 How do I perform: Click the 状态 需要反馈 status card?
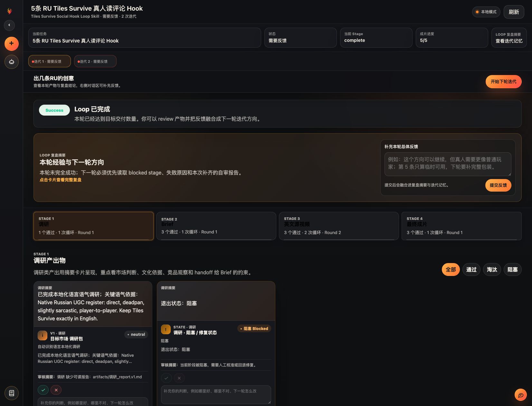click(300, 38)
